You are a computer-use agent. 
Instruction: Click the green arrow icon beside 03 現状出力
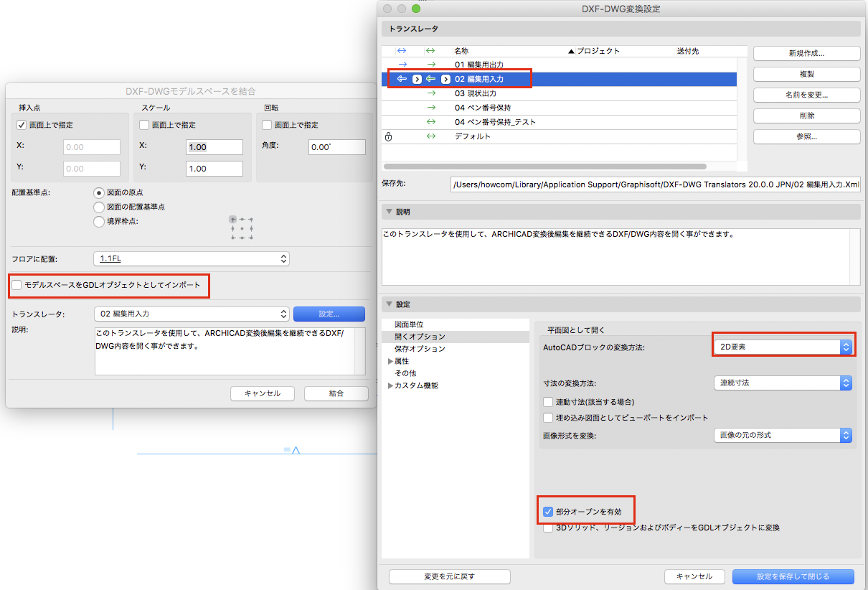tap(430, 93)
